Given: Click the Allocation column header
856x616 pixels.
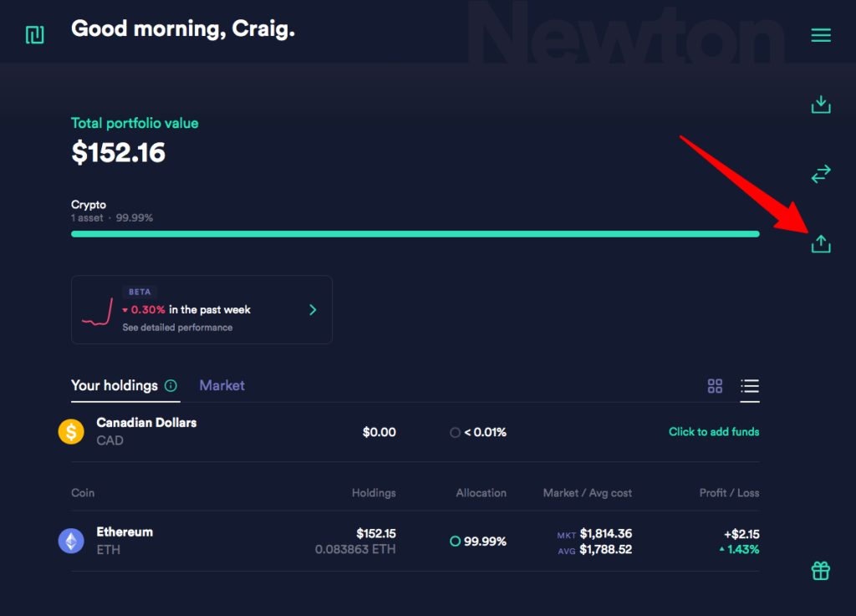Looking at the screenshot, I should tap(481, 492).
